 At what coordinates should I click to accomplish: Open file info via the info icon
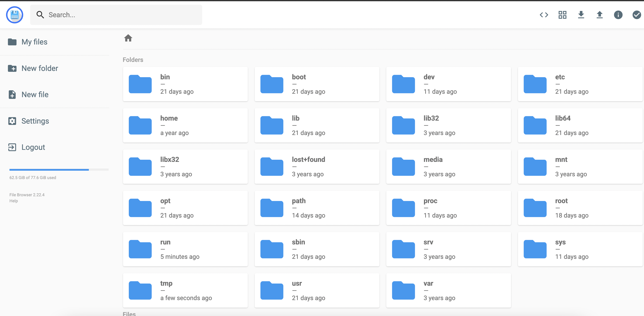[x=618, y=15]
